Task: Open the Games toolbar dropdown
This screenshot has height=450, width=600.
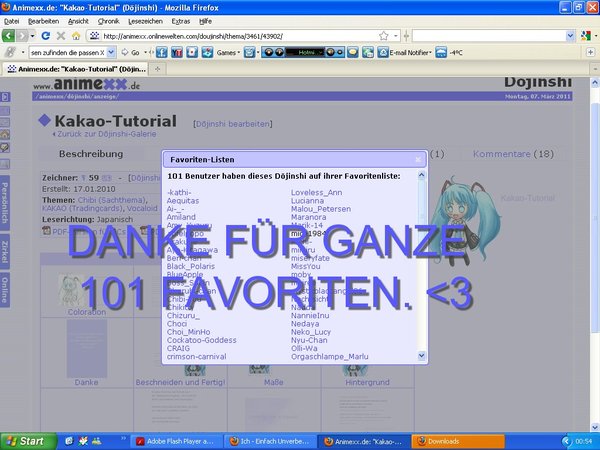Action: 228,52
